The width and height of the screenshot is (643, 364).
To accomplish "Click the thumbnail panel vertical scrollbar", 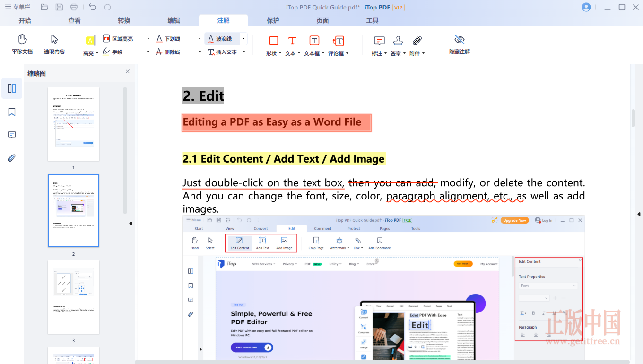I will click(125, 150).
